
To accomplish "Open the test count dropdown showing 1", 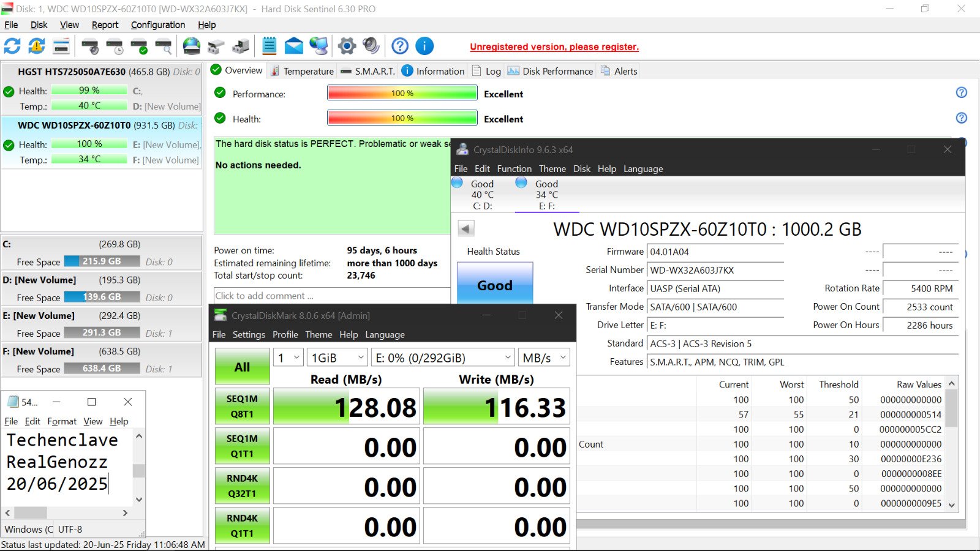I will click(x=288, y=358).
